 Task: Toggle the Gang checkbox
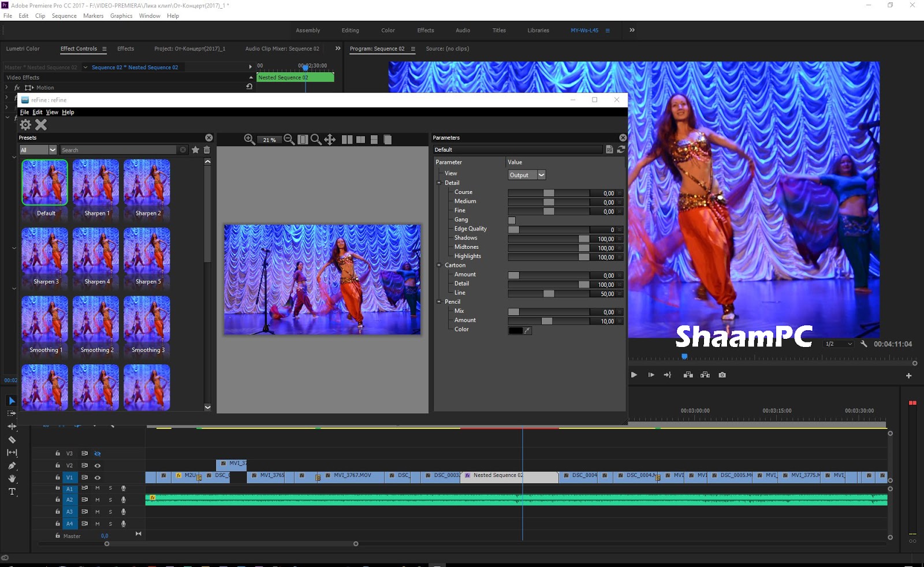(512, 221)
